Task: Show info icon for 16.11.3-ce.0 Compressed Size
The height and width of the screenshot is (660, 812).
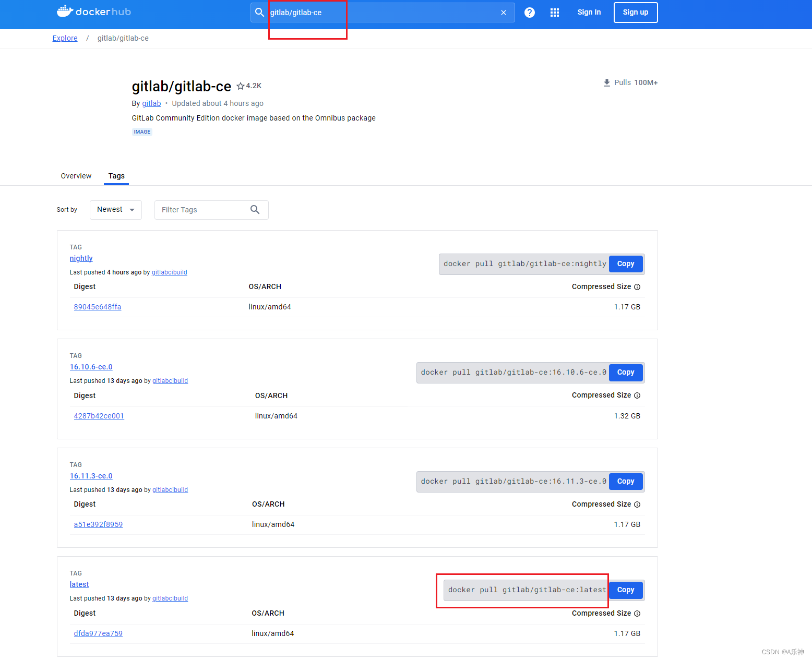Action: point(637,505)
